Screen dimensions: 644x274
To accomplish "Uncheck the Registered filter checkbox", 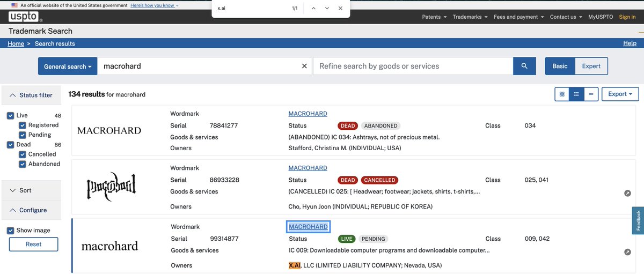I will tap(23, 125).
